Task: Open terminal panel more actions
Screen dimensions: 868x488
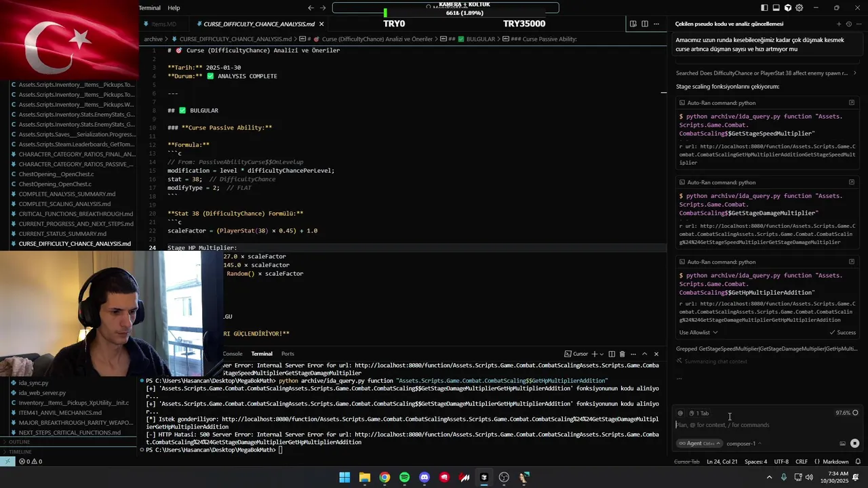Action: 633,354
